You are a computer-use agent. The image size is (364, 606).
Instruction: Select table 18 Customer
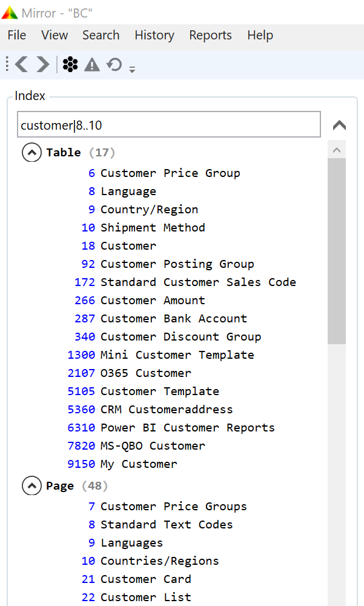coord(119,246)
